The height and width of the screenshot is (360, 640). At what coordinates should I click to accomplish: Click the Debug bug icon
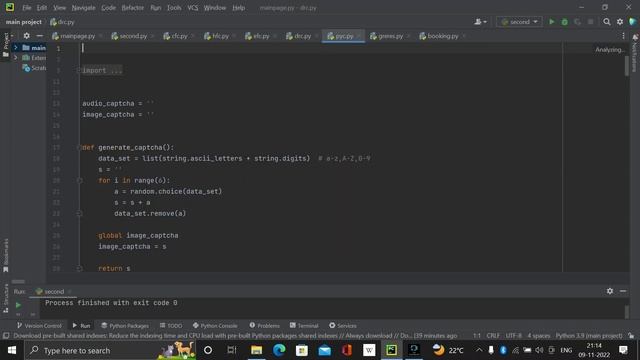point(564,22)
